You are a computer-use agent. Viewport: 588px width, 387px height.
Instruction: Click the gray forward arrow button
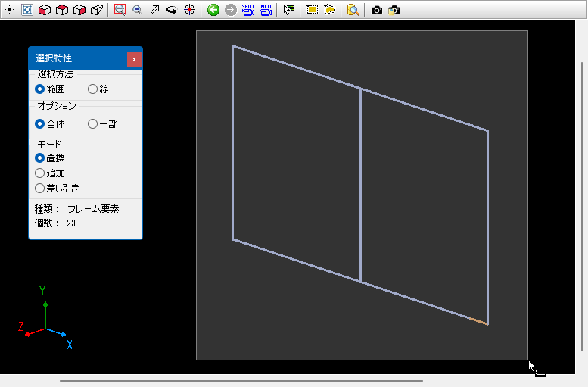231,10
